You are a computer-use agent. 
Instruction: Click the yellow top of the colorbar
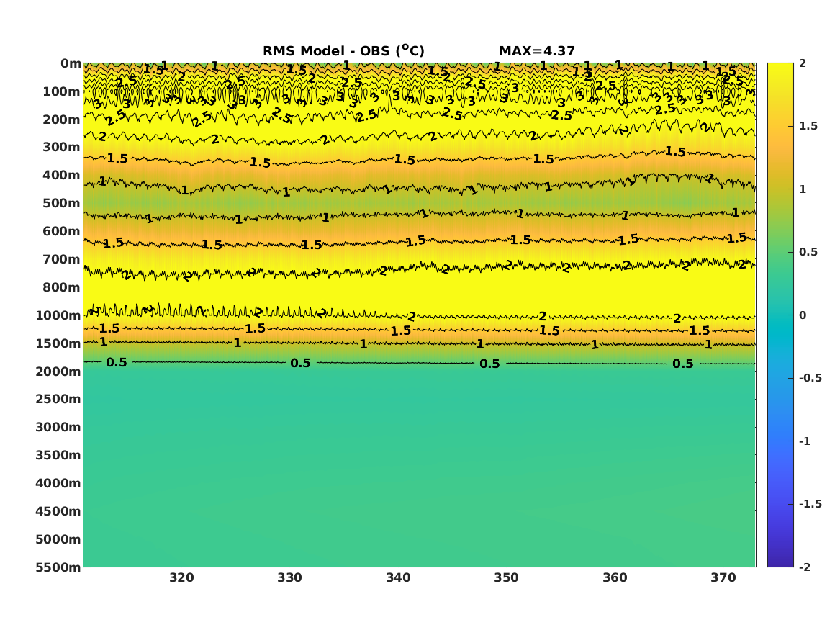pyautogui.click(x=780, y=68)
